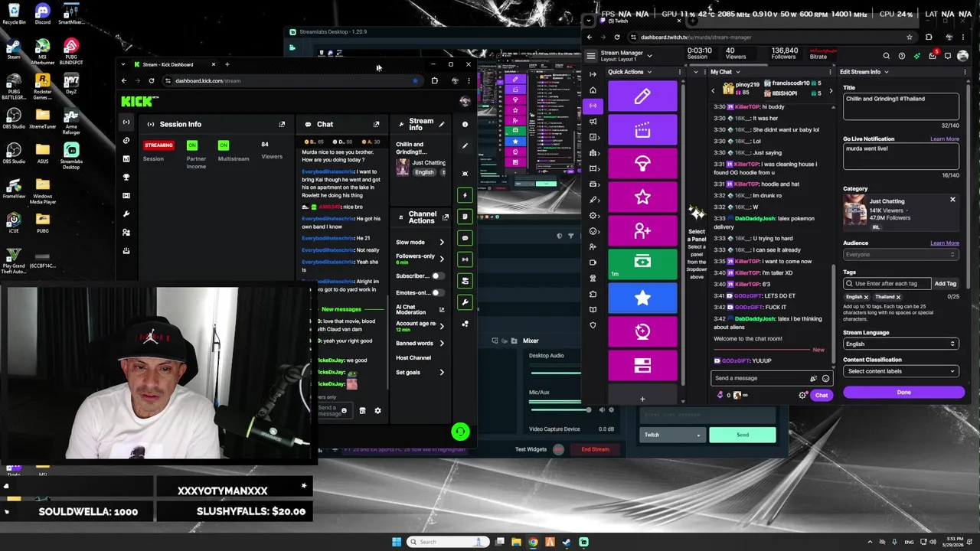Image resolution: width=980 pixels, height=551 pixels.
Task: Expand Quick Actions panel dropdown
Action: (x=649, y=72)
